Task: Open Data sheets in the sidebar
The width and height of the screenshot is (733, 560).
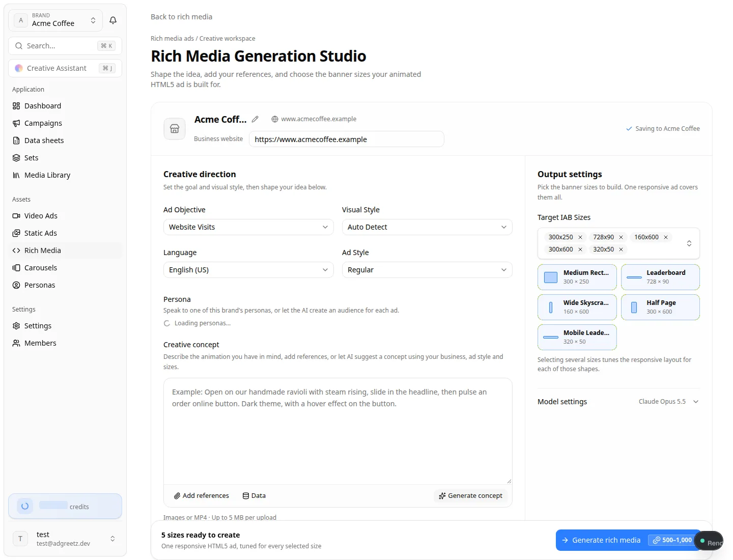Action: point(65,141)
